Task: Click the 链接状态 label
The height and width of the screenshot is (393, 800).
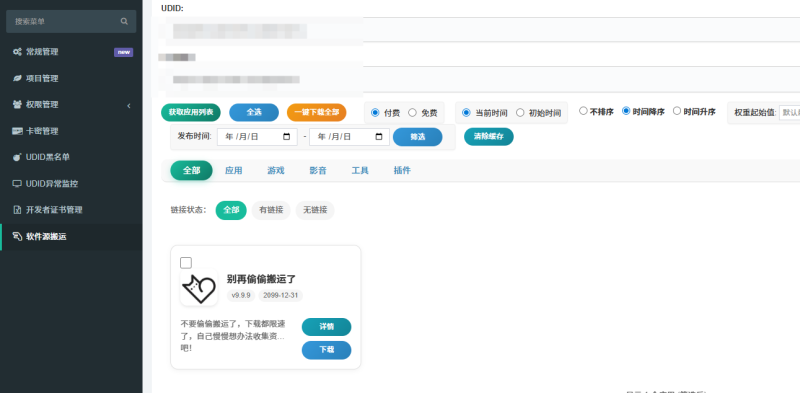Action: [x=189, y=210]
